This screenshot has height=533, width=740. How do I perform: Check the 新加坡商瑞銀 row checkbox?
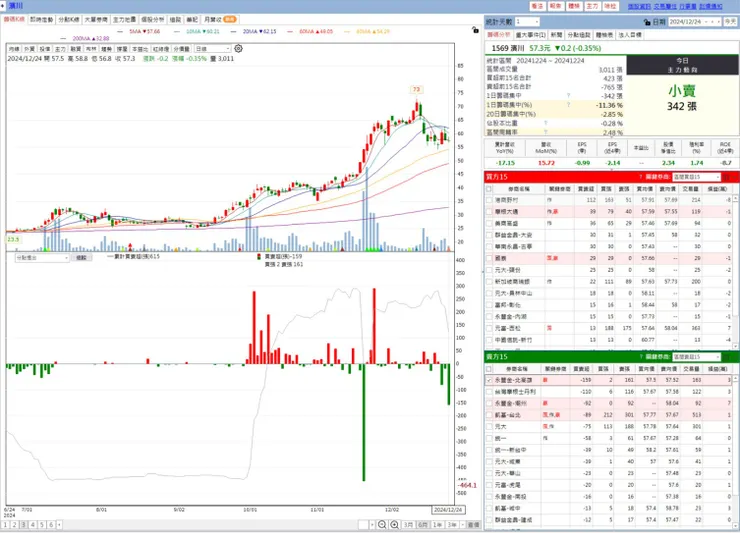tap(489, 281)
